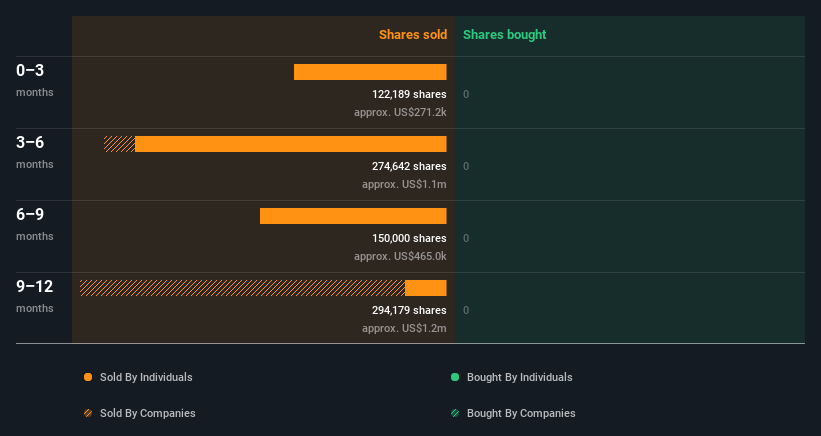The image size is (821, 436).
Task: Click the hatched company bar for 9–12 months
Action: [x=242, y=288]
